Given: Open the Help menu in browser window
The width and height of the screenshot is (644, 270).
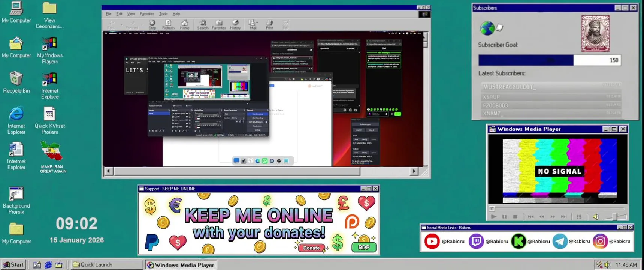Looking at the screenshot, I should pyautogui.click(x=176, y=14).
